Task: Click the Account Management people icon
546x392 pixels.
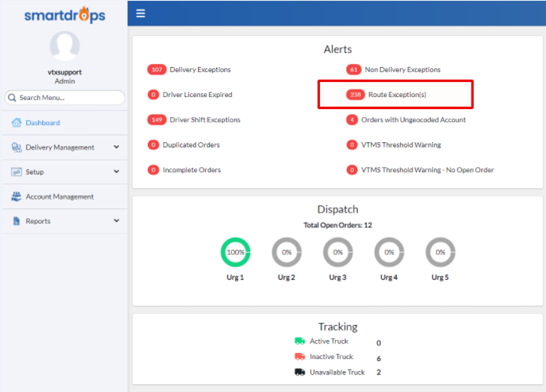Action: (16, 196)
